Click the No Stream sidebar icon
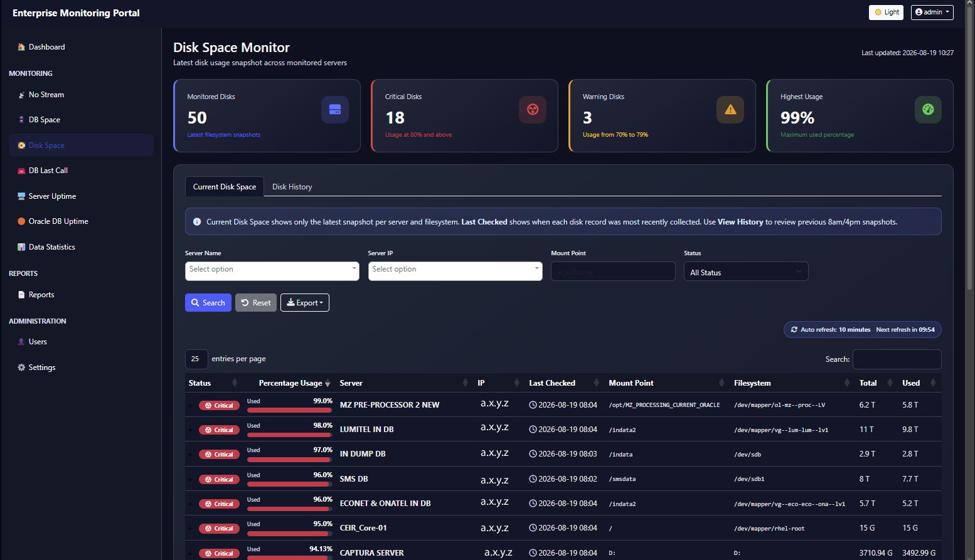This screenshot has height=560, width=975. 21,95
